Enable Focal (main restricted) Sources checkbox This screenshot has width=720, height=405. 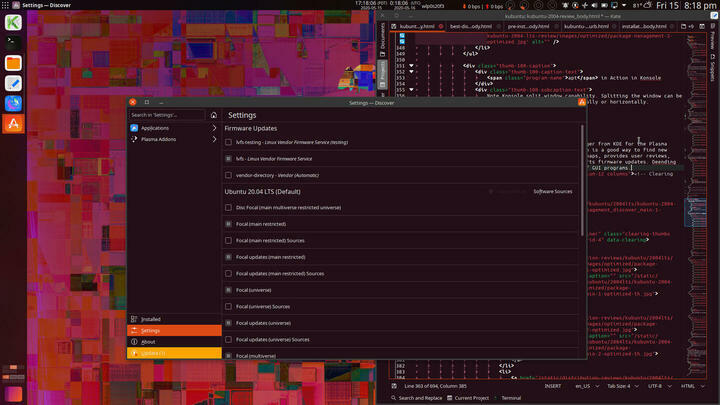[x=228, y=241]
